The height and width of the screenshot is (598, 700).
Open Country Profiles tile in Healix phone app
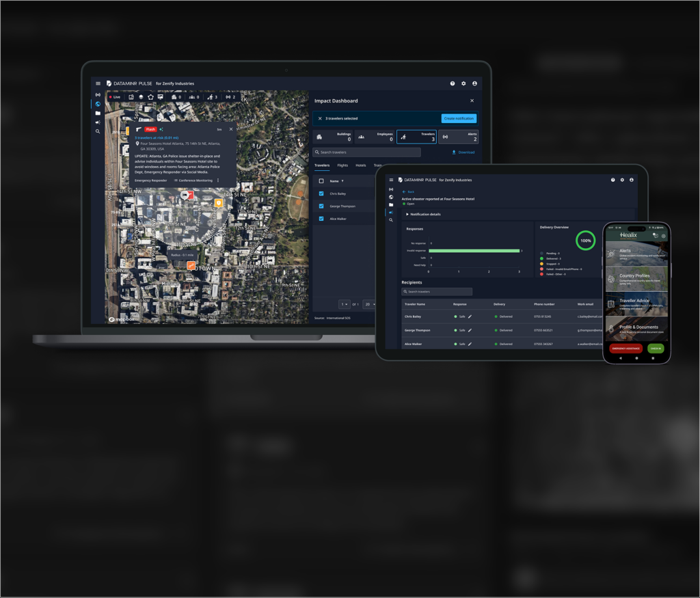636,279
